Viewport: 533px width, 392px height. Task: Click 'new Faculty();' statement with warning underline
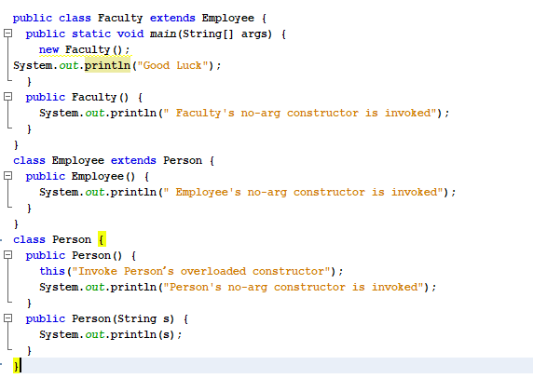coord(84,49)
